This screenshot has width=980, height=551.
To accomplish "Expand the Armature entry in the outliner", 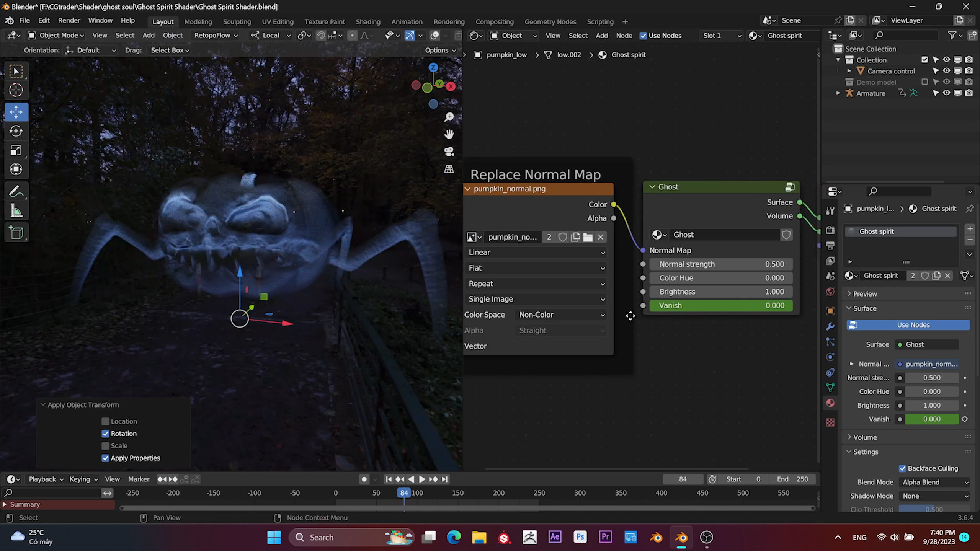I will pos(838,93).
